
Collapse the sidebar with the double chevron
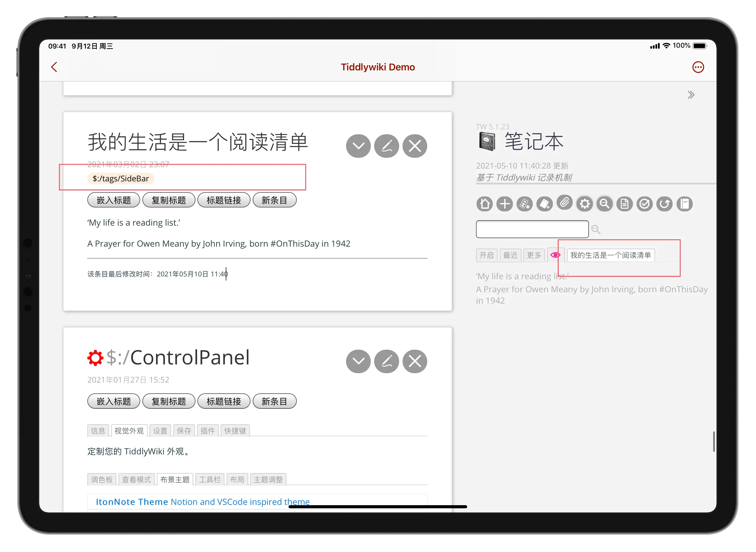[x=690, y=95]
